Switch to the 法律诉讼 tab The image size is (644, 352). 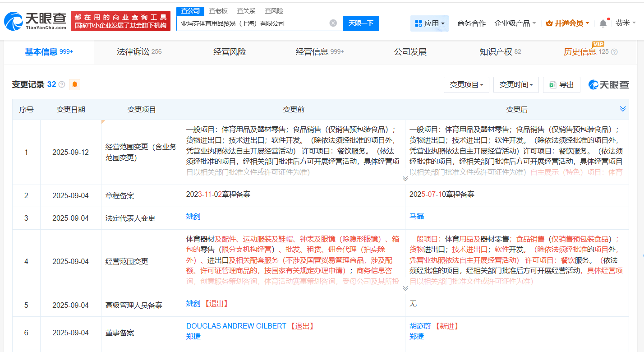139,52
